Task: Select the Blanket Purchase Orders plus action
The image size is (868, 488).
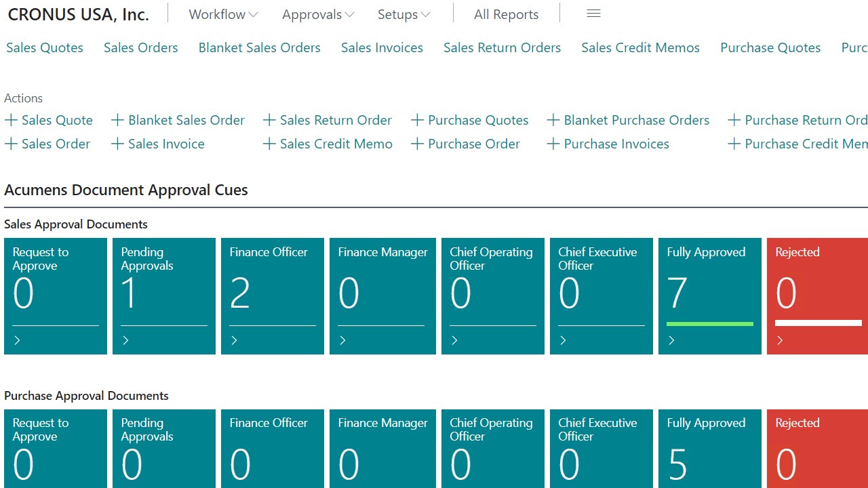Action: (x=552, y=120)
